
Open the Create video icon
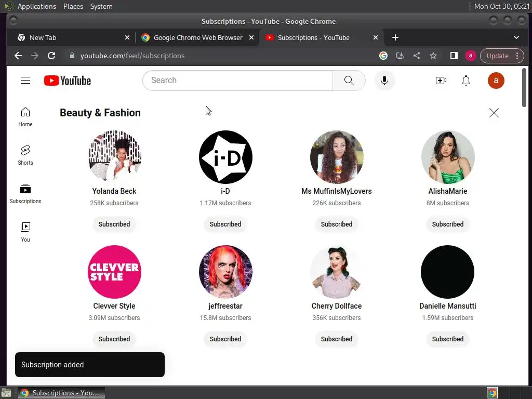[x=441, y=81]
